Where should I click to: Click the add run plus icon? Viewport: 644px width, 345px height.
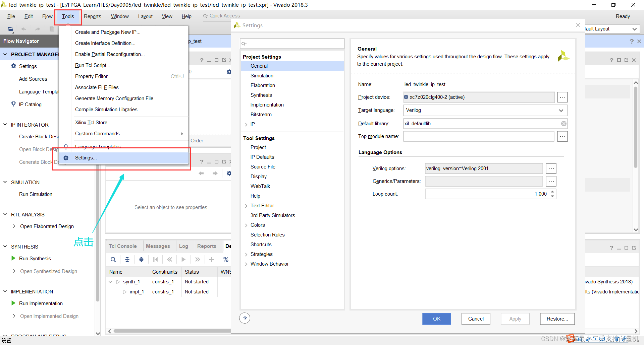212,259
